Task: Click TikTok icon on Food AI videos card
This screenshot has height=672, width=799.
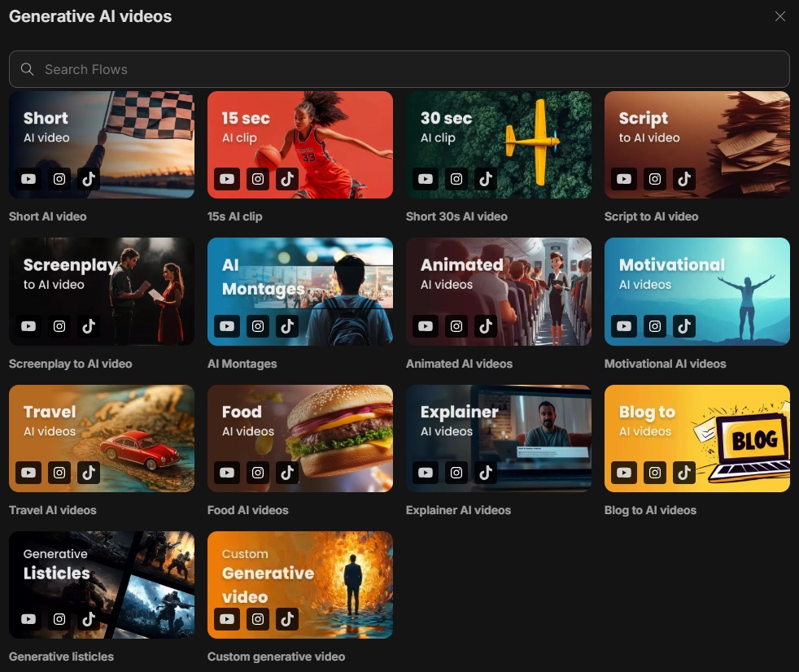Action: pyautogui.click(x=287, y=473)
